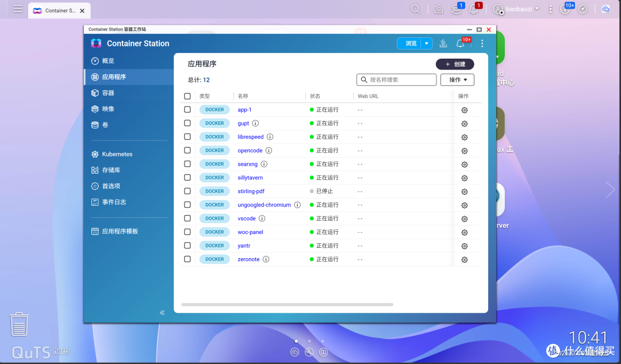Image resolution: width=621 pixels, height=364 pixels.
Task: Open the stirling-pdf application link
Action: [251, 191]
